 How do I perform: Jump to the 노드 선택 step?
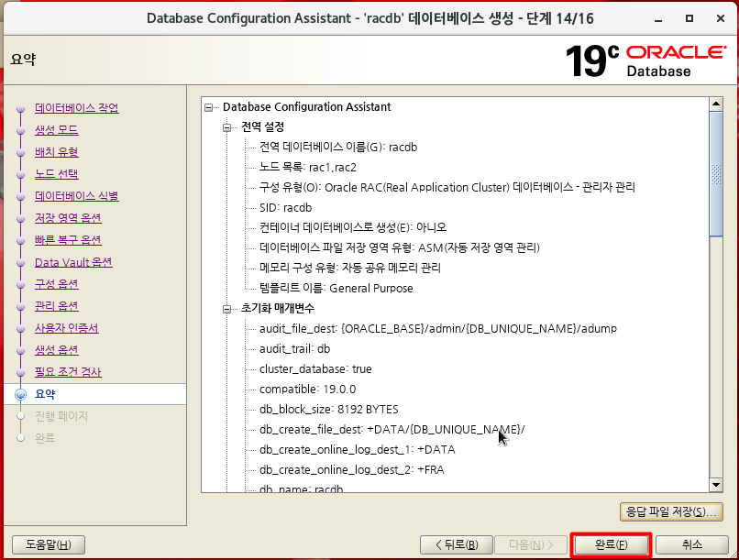[57, 174]
